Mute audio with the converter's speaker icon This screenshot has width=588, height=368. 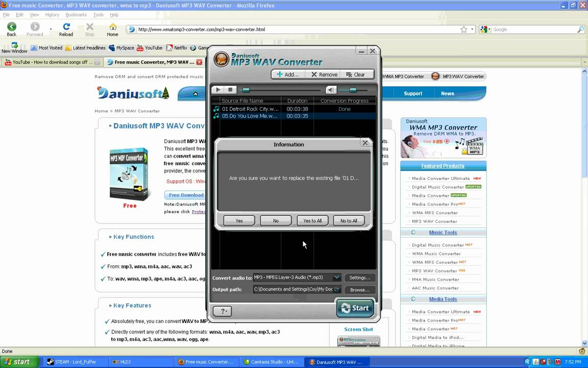(331, 90)
